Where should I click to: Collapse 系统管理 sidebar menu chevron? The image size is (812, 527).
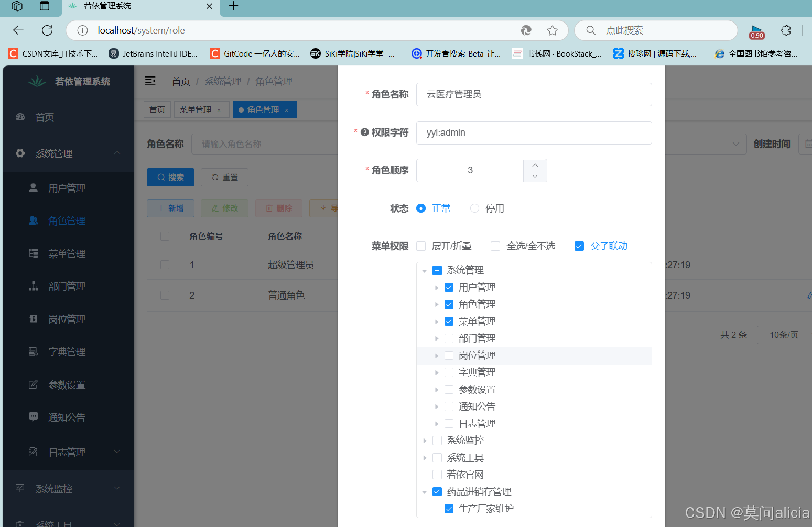[117, 153]
